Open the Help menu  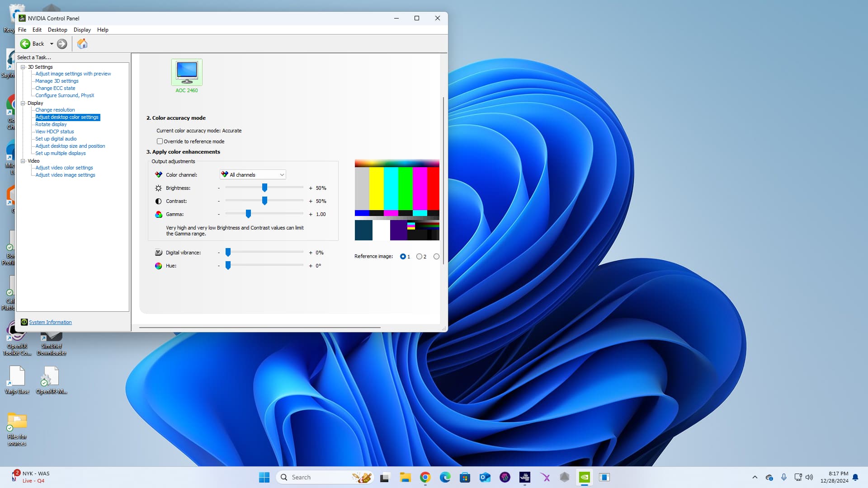point(103,30)
